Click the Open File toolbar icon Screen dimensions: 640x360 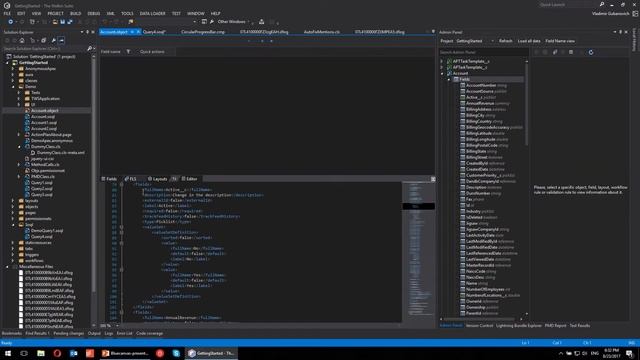click(x=55, y=22)
